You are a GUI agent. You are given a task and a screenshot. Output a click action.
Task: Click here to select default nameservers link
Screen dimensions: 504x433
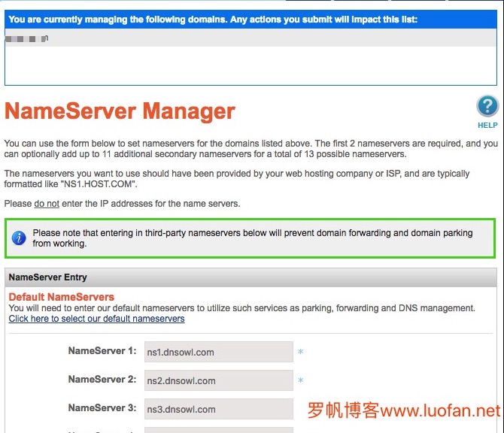[x=96, y=319]
